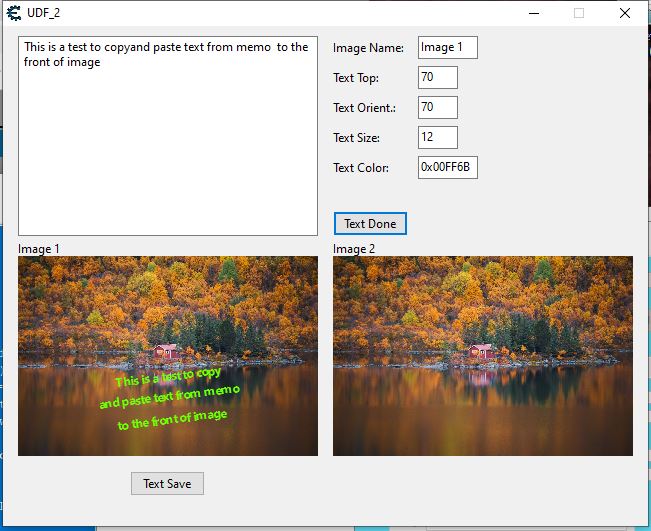Screen dimensions: 651x531
Task: Close the UDF_2 window
Action: coord(624,13)
